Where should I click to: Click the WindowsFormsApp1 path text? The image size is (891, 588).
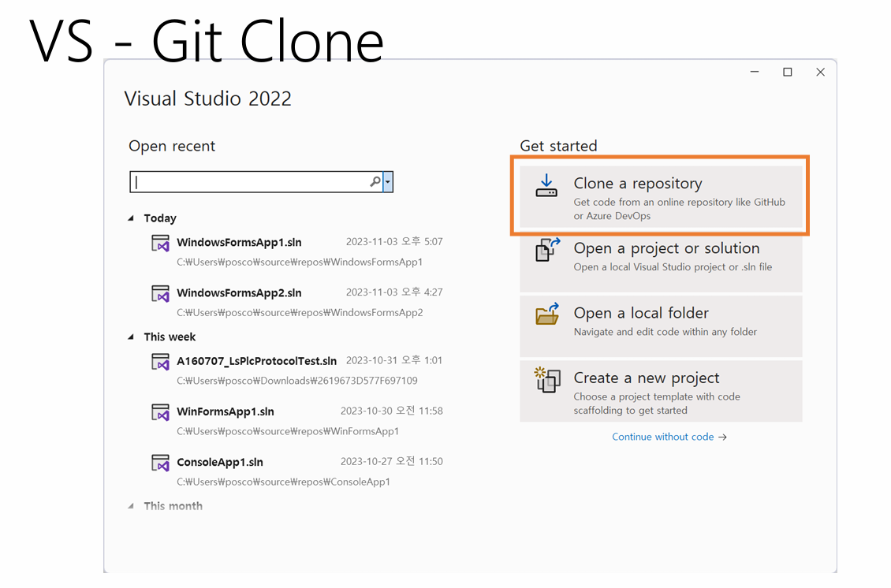[x=300, y=262]
